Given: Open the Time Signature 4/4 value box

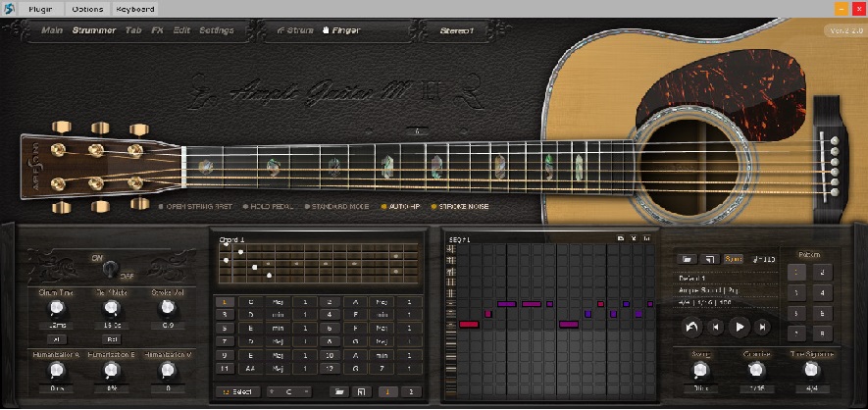Looking at the screenshot, I should 812,388.
